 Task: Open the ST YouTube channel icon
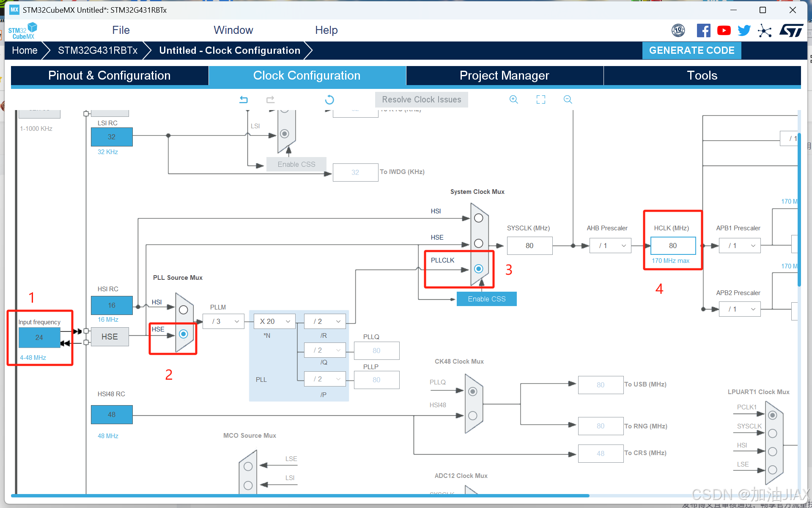coord(724,30)
